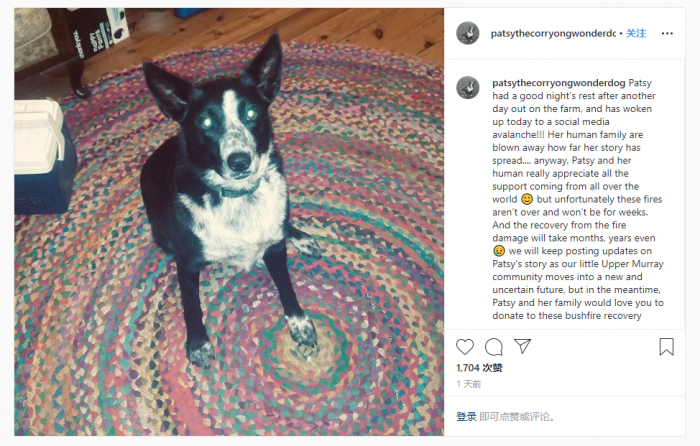Click the header profile avatar
700x446 pixels.
tap(468, 33)
